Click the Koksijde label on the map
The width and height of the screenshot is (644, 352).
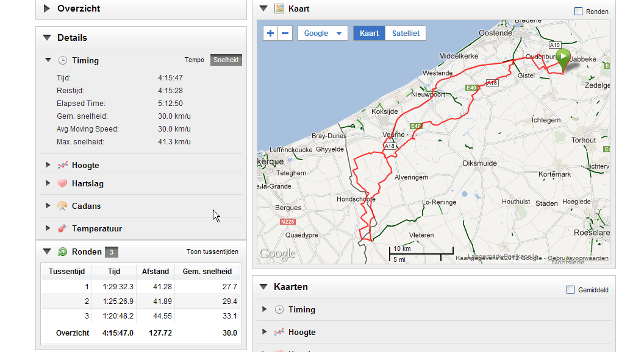pos(384,111)
